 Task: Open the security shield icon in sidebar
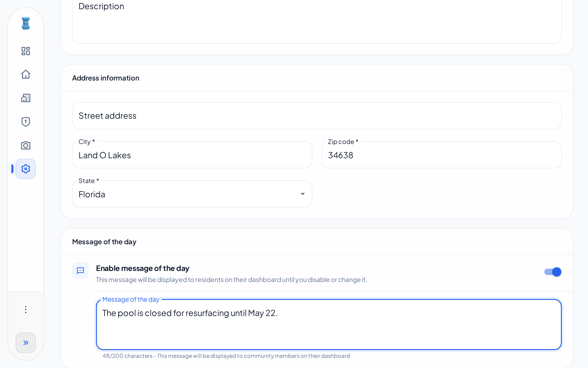25,122
